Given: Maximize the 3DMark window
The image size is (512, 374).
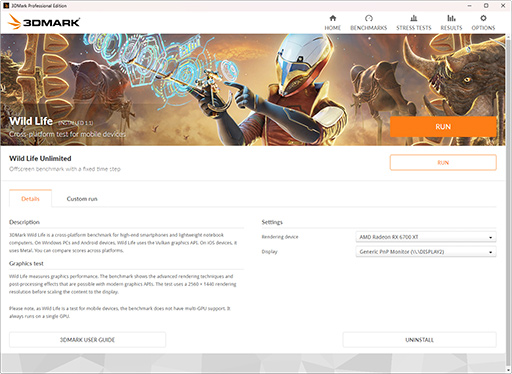Looking at the screenshot, I should click(x=486, y=6).
